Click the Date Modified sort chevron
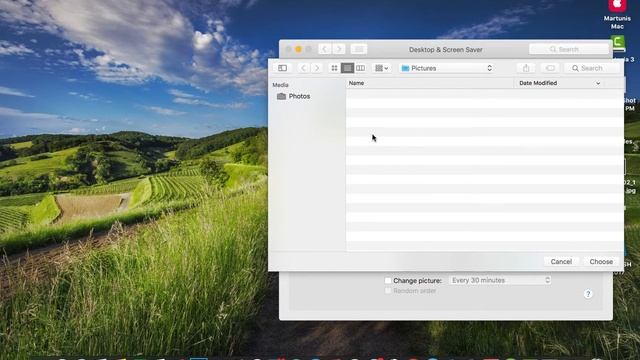 598,83
